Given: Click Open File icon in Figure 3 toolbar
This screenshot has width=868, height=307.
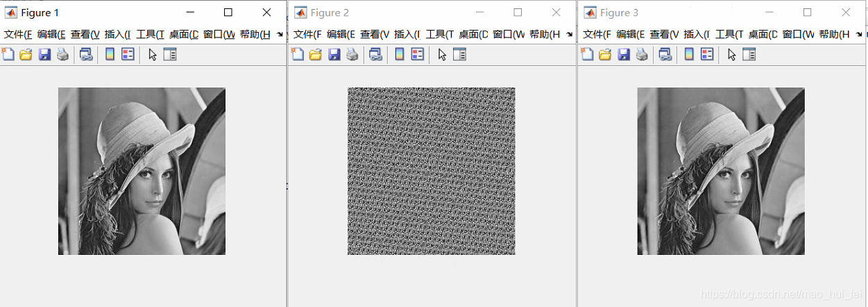Looking at the screenshot, I should (x=605, y=54).
